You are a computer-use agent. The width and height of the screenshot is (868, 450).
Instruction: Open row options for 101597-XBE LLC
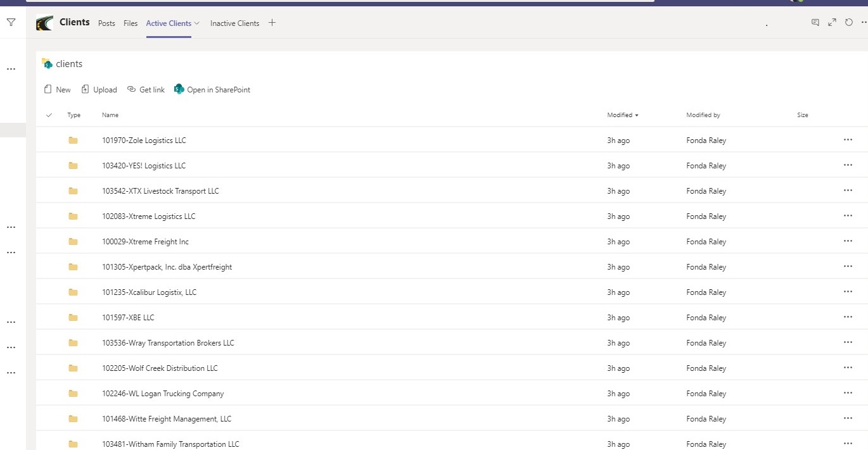click(848, 316)
